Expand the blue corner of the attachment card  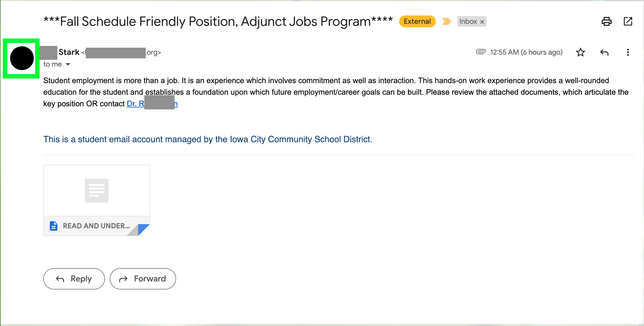tap(144, 230)
